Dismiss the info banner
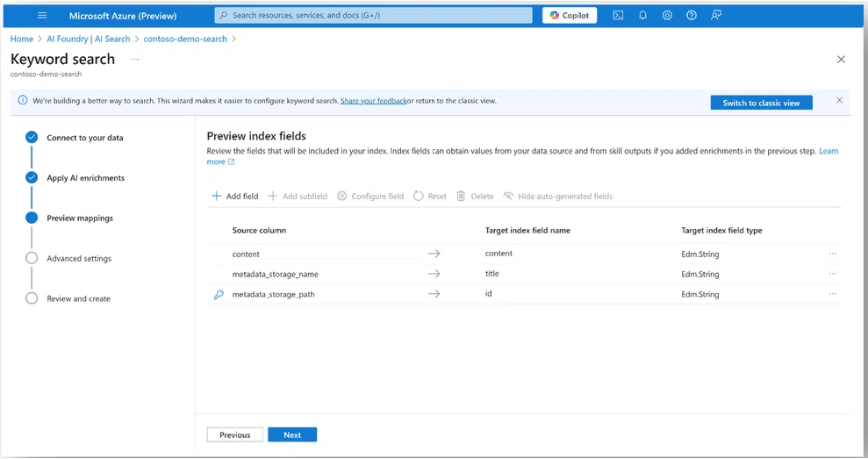 839,100
